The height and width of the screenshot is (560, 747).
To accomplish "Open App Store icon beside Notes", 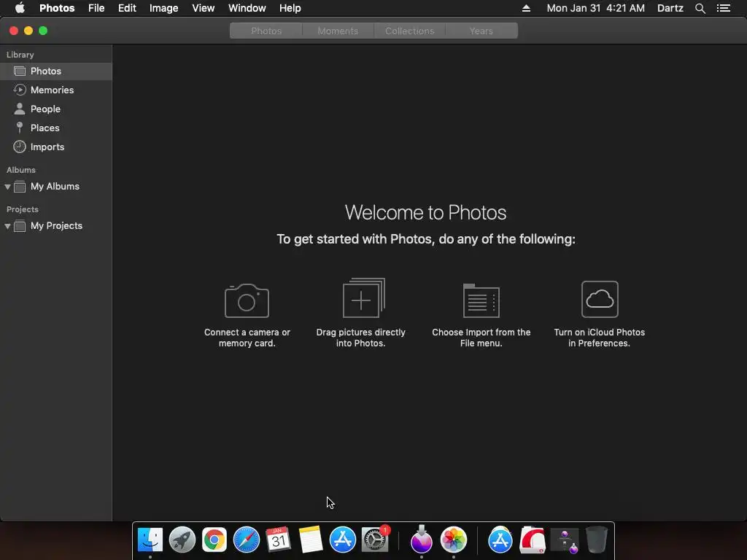I will coord(343,540).
